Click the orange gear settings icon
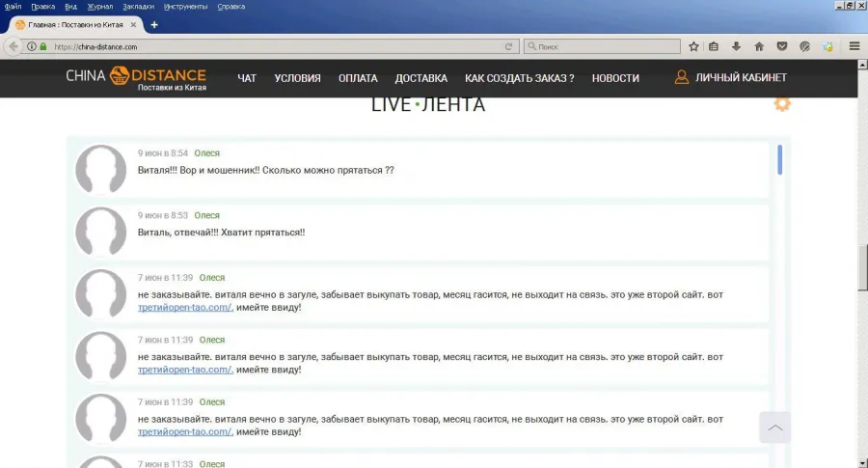This screenshot has width=868, height=468. click(782, 103)
